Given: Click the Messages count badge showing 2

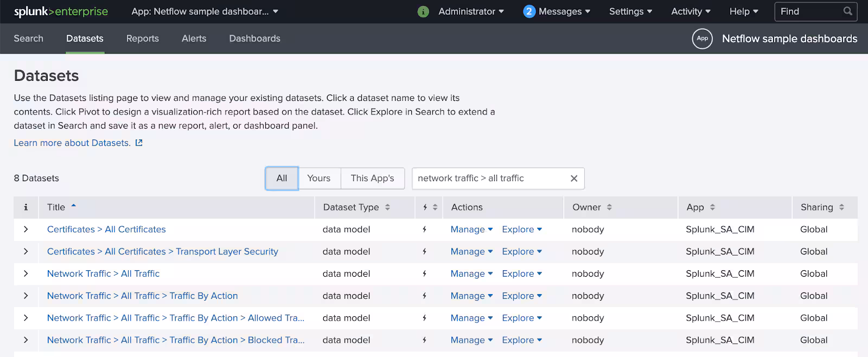Looking at the screenshot, I should [529, 11].
